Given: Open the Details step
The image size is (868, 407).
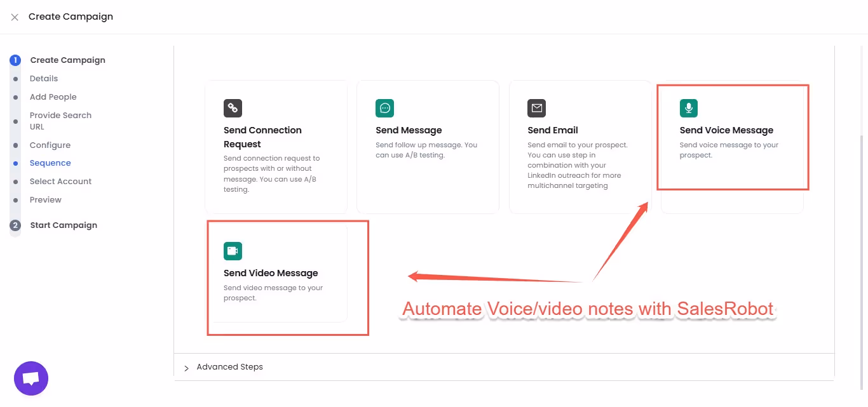Looking at the screenshot, I should [43, 78].
